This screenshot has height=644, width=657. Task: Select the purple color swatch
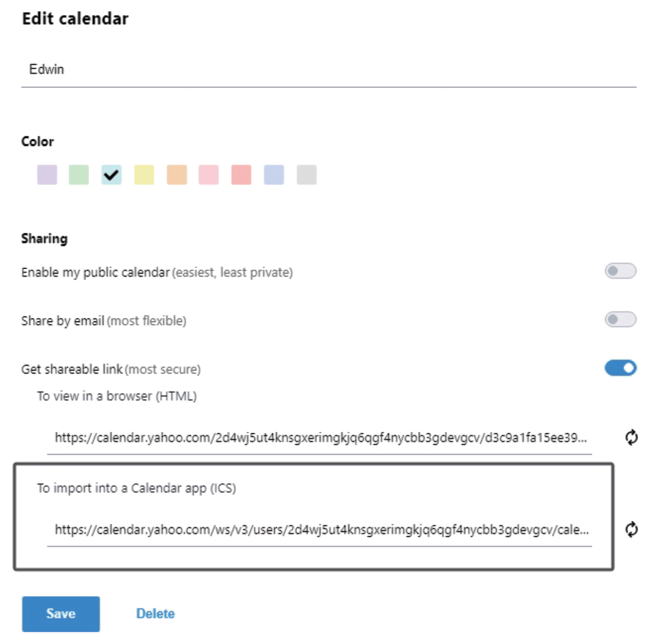47,175
